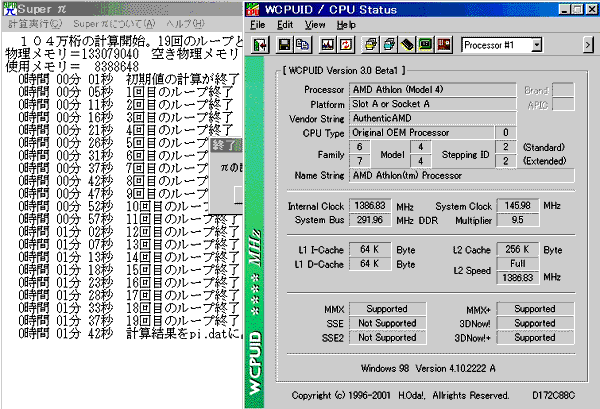Open ヘルプ(H) menu in Super π

(186, 24)
